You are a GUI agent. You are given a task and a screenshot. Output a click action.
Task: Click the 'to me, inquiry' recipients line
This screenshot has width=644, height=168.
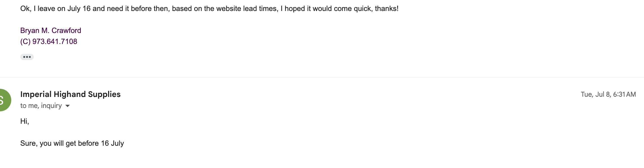click(x=41, y=106)
